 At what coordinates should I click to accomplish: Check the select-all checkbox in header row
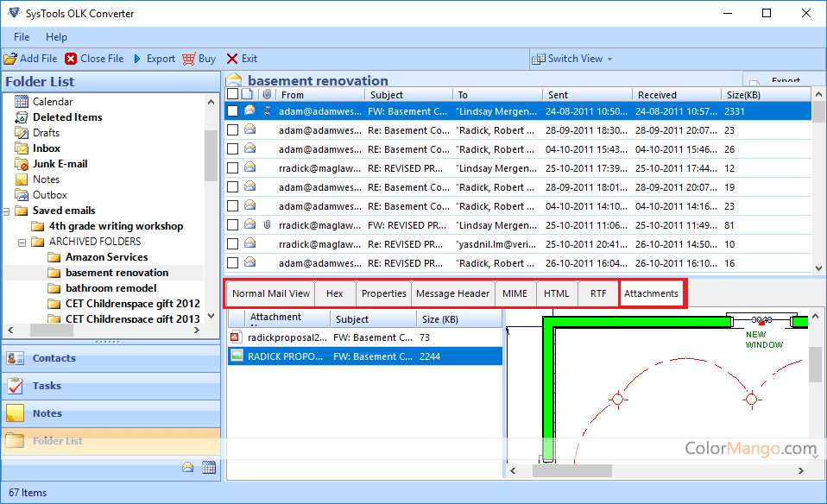(x=232, y=94)
